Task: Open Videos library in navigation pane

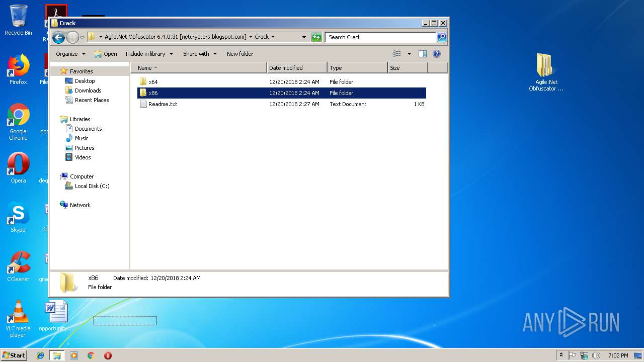Action: pyautogui.click(x=83, y=157)
